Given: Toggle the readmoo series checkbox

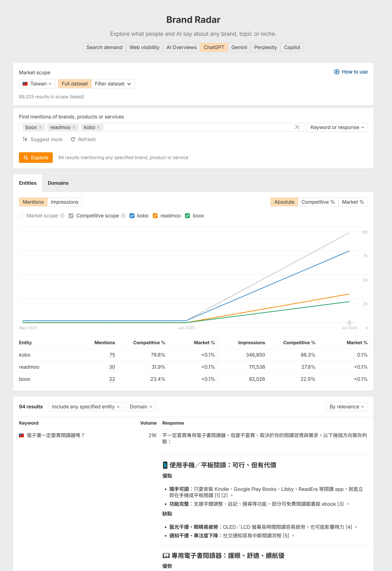Looking at the screenshot, I should [155, 216].
